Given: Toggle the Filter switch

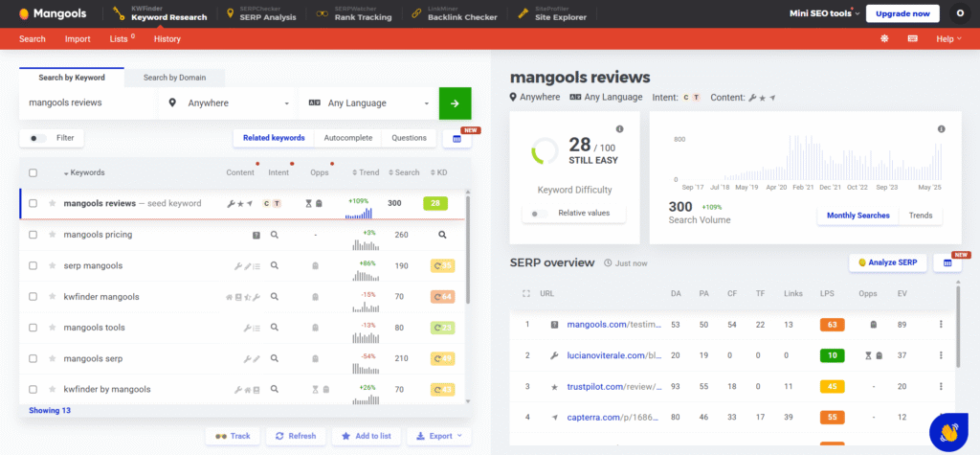Looking at the screenshot, I should pyautogui.click(x=38, y=138).
